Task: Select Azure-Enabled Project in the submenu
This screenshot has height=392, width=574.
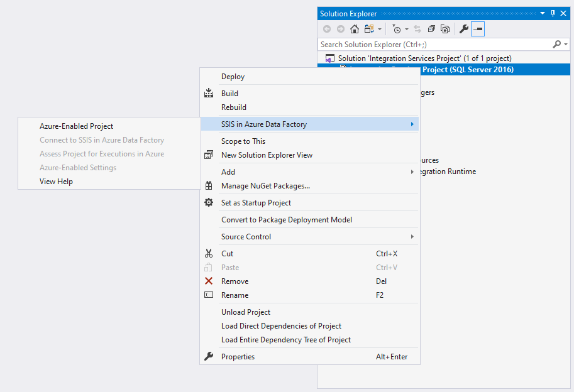Action: pos(109,126)
